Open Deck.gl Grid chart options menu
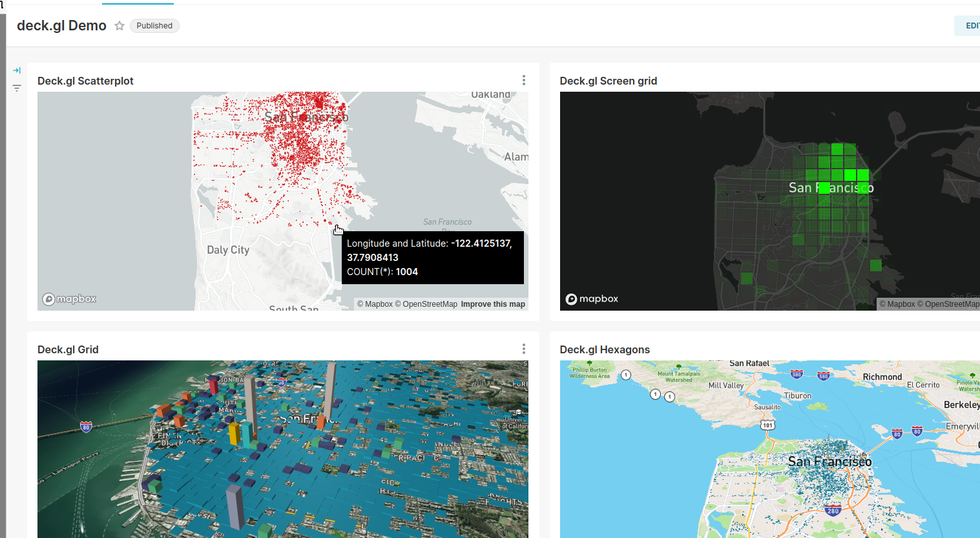The image size is (980, 538). (524, 349)
